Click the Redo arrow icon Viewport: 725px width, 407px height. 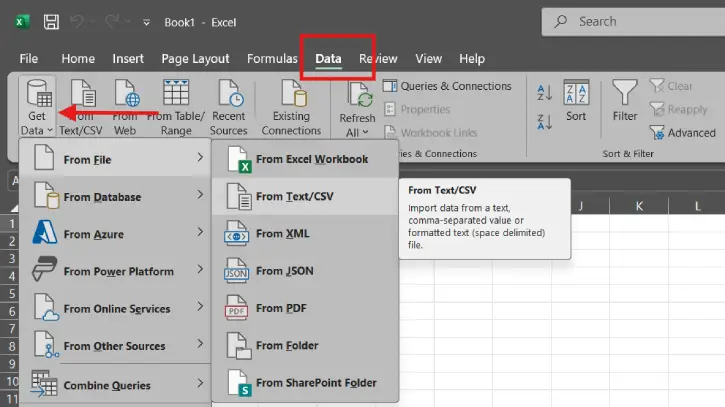113,21
